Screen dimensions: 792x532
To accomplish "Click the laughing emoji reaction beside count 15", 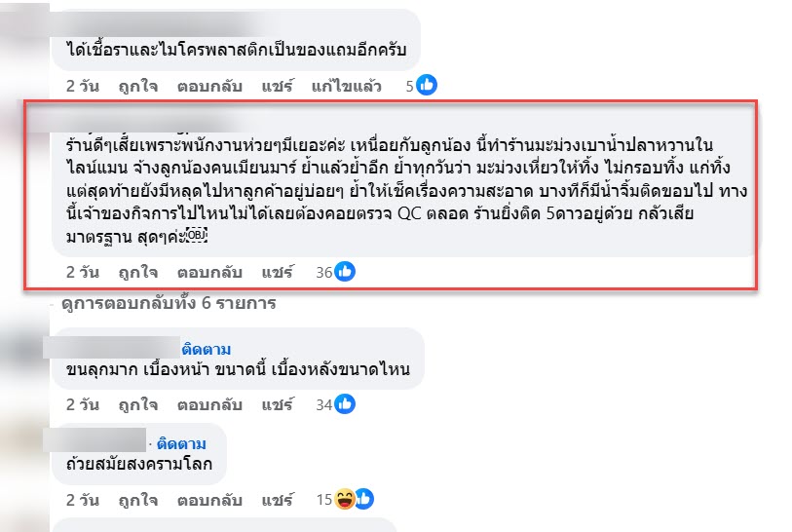I will point(345,499).
